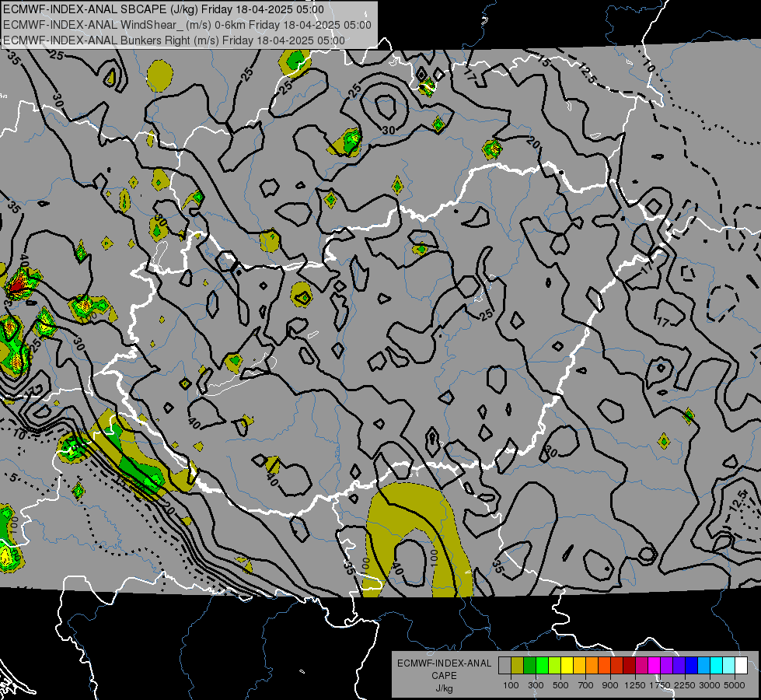Choose the azure light-blue legend swatch
The image size is (761, 700).
click(703, 666)
